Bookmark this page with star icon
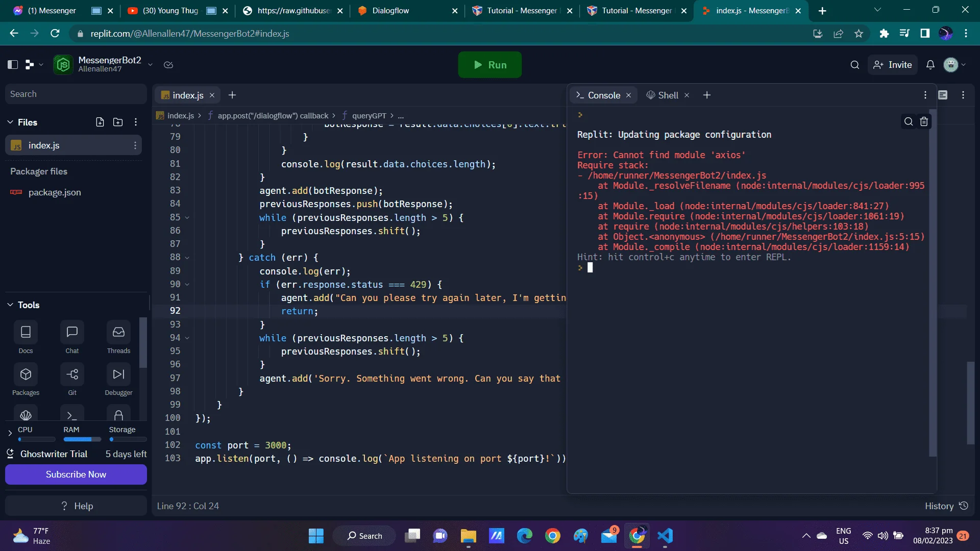The image size is (980, 551). [x=859, y=34]
